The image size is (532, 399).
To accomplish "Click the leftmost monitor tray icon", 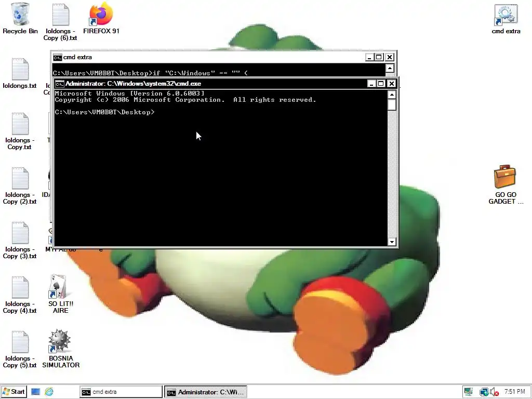I will 468,392.
